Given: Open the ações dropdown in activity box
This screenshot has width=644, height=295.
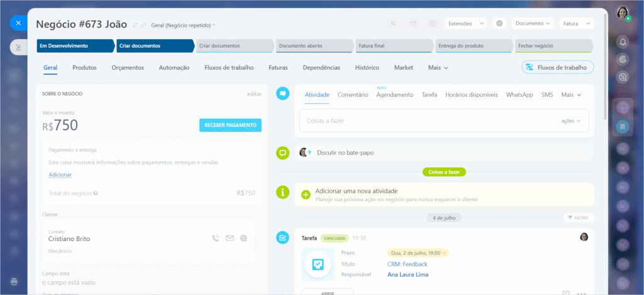Looking at the screenshot, I should coord(570,121).
